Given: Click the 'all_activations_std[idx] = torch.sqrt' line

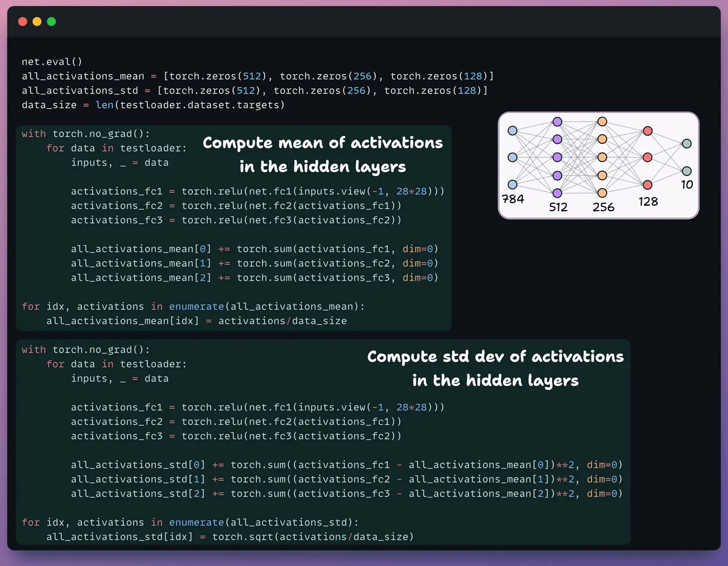Looking at the screenshot, I should tap(230, 537).
